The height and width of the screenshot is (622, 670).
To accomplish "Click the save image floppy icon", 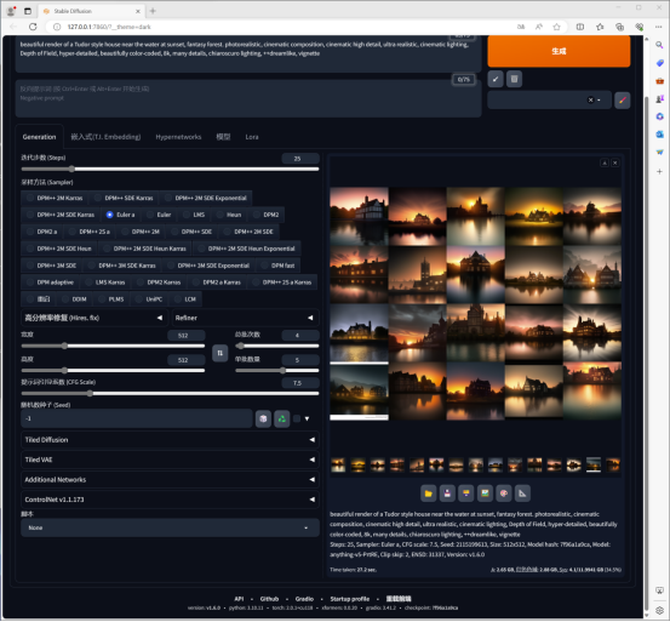I will (x=447, y=493).
